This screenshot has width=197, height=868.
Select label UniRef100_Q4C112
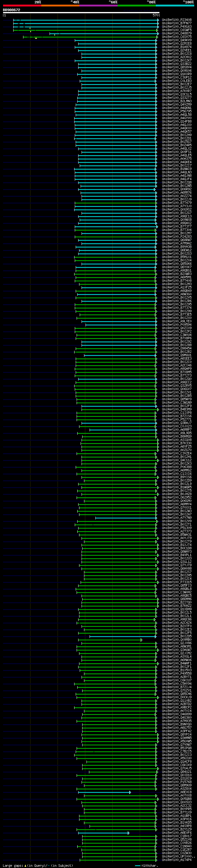[177, 460]
